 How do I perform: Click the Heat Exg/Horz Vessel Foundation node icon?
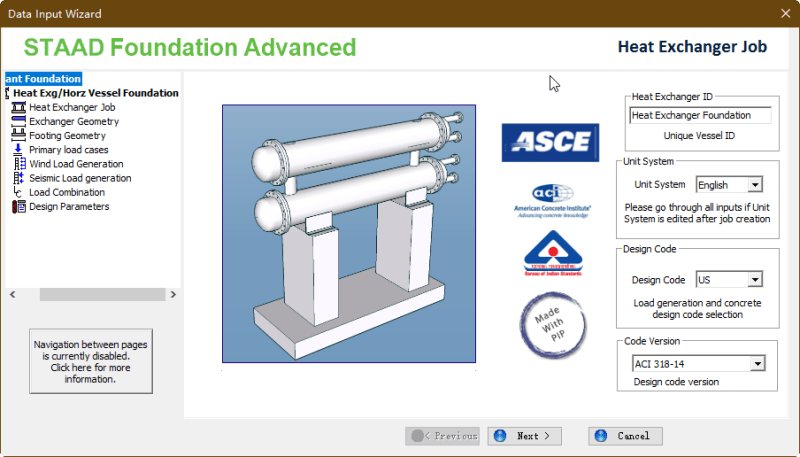tap(7, 93)
